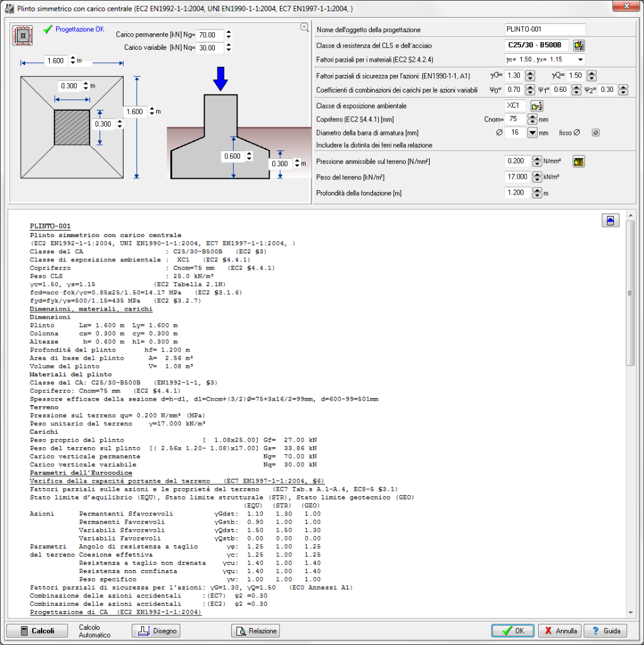Click the zoom magnifier icon on drawing
This screenshot has width=644, height=645.
[x=304, y=27]
